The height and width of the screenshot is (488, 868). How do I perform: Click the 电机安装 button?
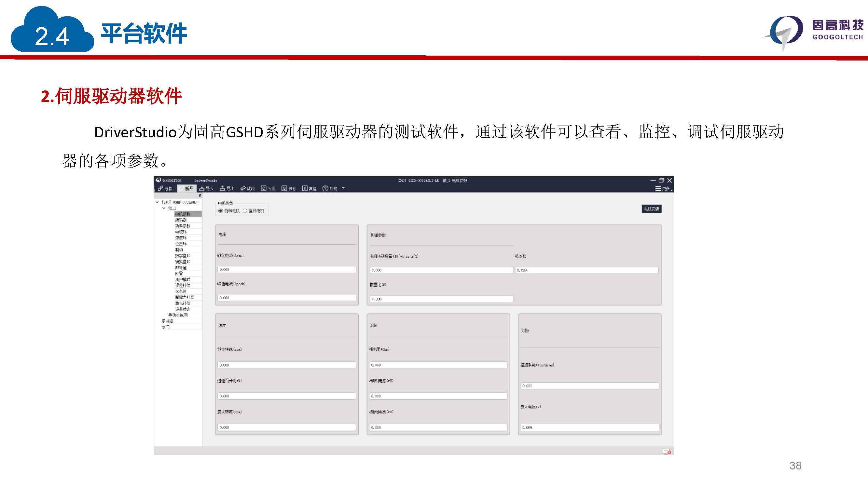pyautogui.click(x=651, y=209)
